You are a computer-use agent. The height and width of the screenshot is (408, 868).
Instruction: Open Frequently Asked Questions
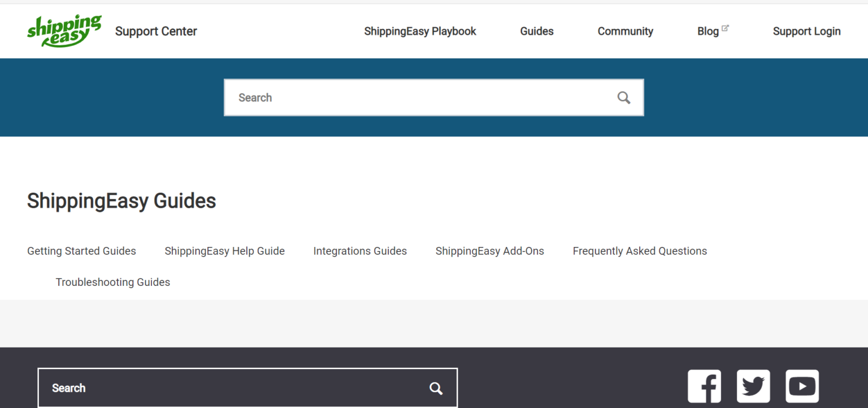coord(640,251)
